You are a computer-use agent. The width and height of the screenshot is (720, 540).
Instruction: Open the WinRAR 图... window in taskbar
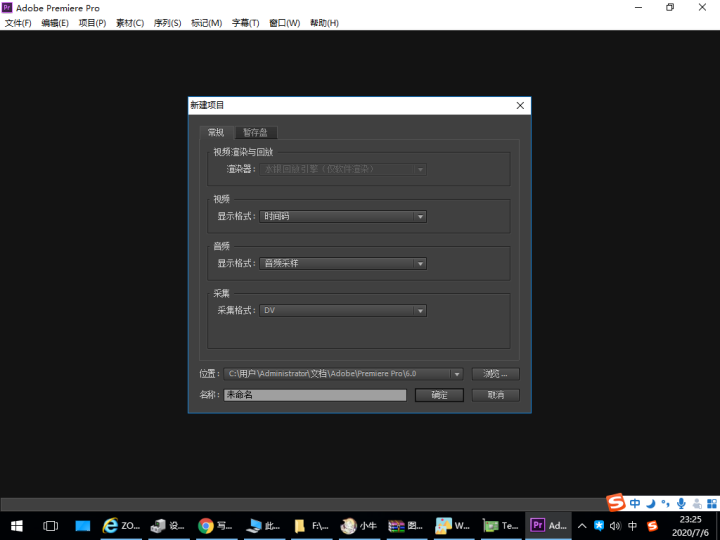click(x=408, y=526)
